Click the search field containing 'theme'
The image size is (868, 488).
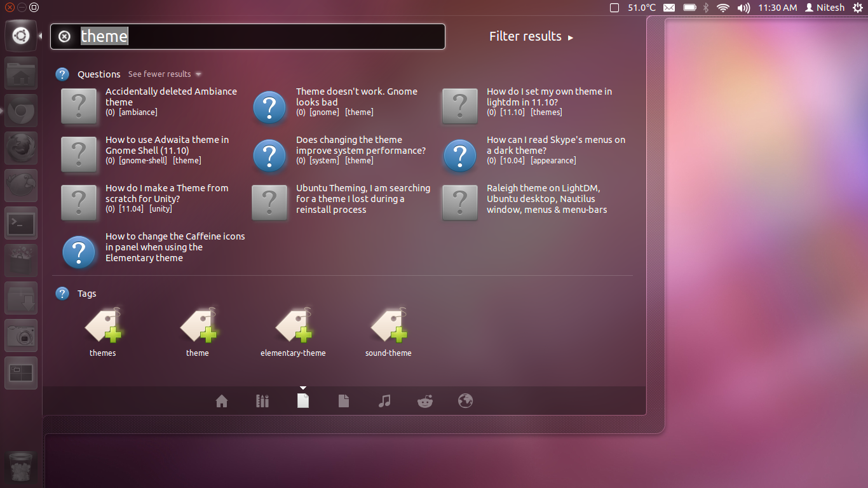(248, 36)
